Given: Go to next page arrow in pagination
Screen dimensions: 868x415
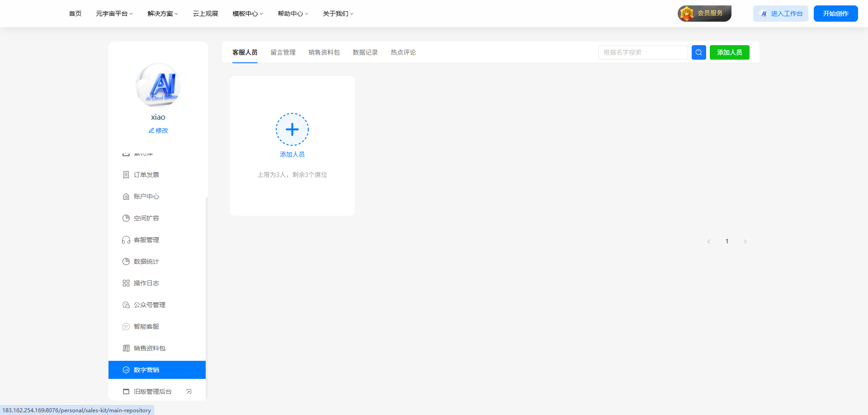Looking at the screenshot, I should (745, 242).
